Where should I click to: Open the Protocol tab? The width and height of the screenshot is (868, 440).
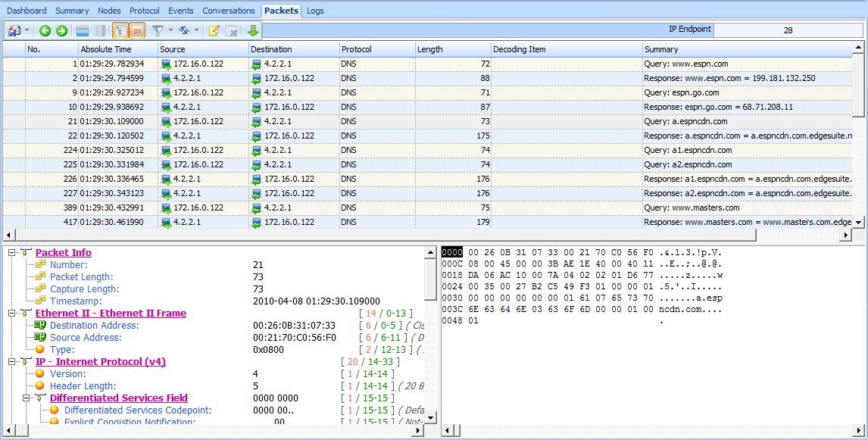(x=145, y=11)
